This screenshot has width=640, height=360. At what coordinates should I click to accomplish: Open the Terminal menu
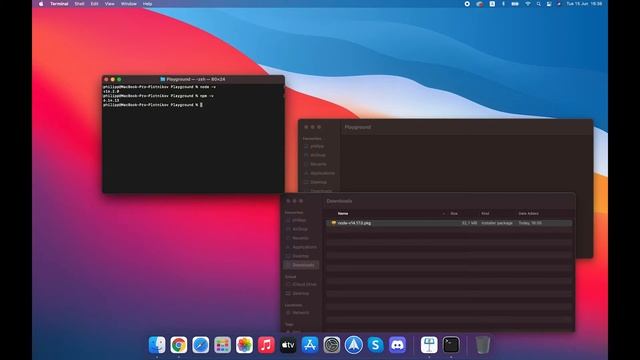59,4
